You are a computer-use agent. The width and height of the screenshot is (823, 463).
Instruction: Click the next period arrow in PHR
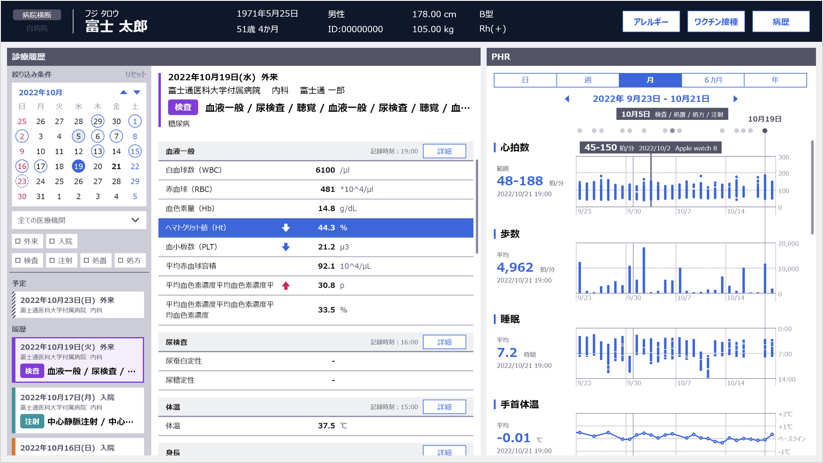[736, 99]
